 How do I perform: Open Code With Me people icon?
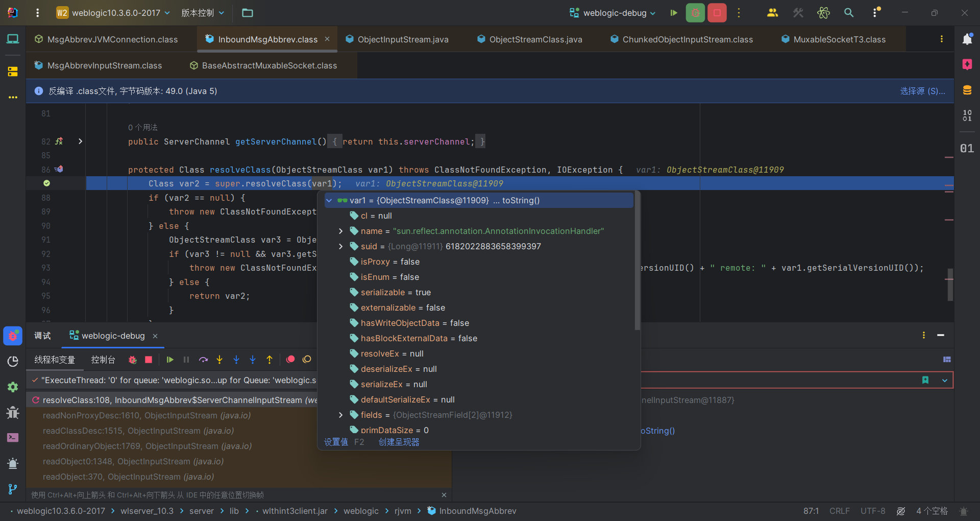pos(772,13)
